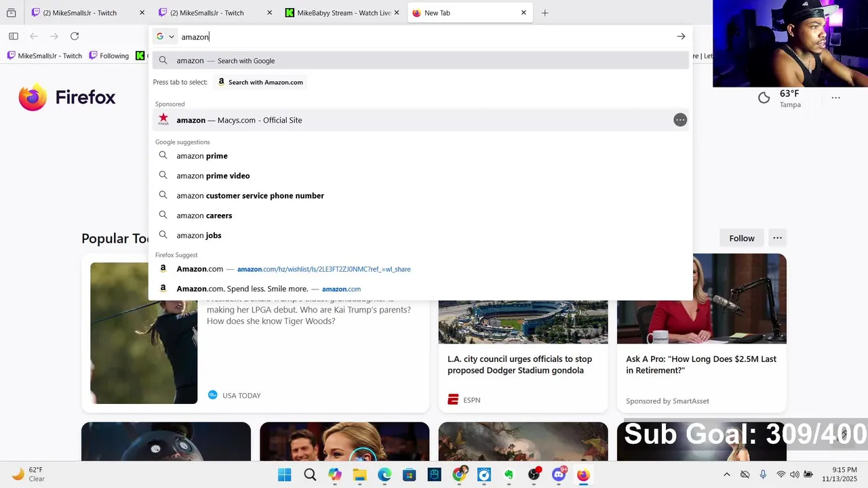868x488 pixels.
Task: Click the Firefox taskbar icon
Action: pyautogui.click(x=583, y=474)
